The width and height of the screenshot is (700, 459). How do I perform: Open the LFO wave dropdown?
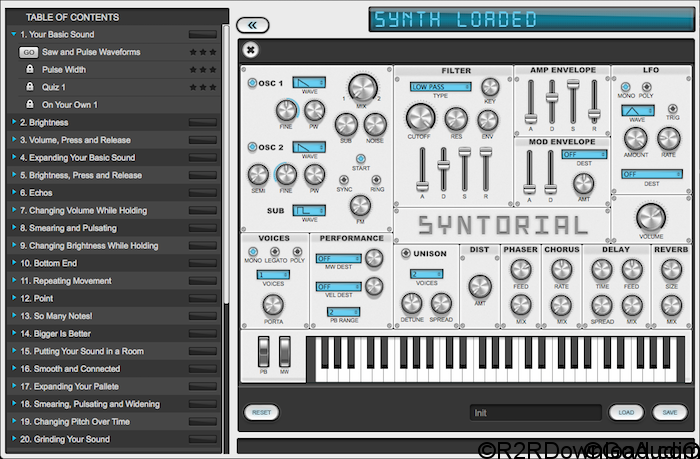pos(638,110)
